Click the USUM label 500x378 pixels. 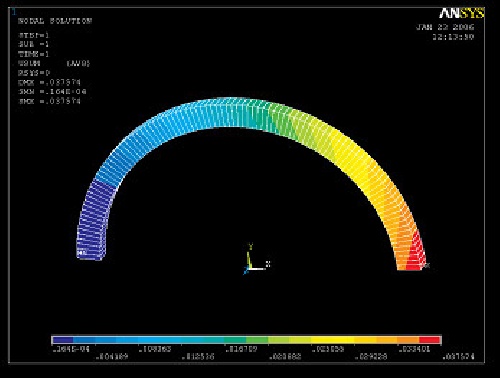(30, 63)
